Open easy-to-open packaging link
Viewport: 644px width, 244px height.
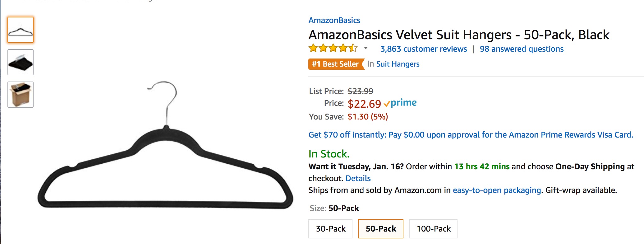point(497,190)
